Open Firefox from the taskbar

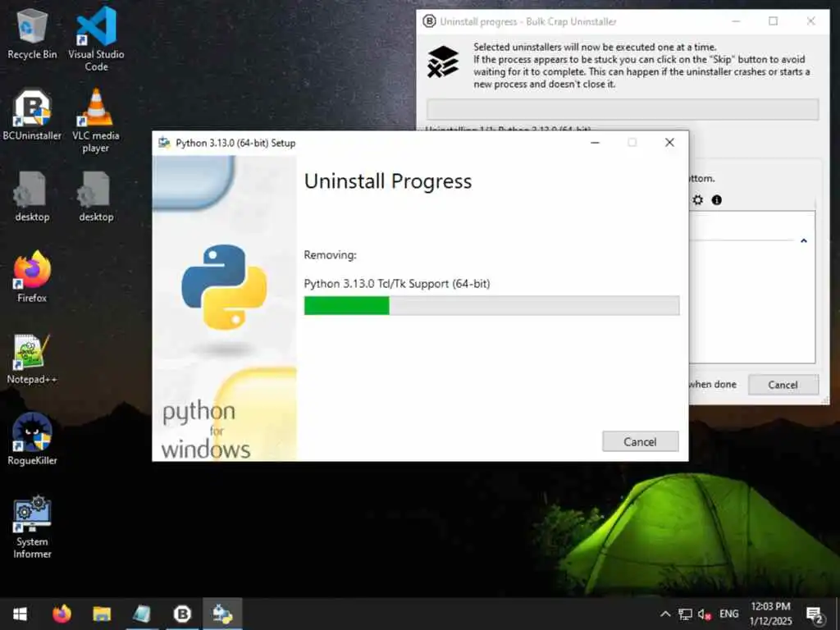(x=62, y=614)
